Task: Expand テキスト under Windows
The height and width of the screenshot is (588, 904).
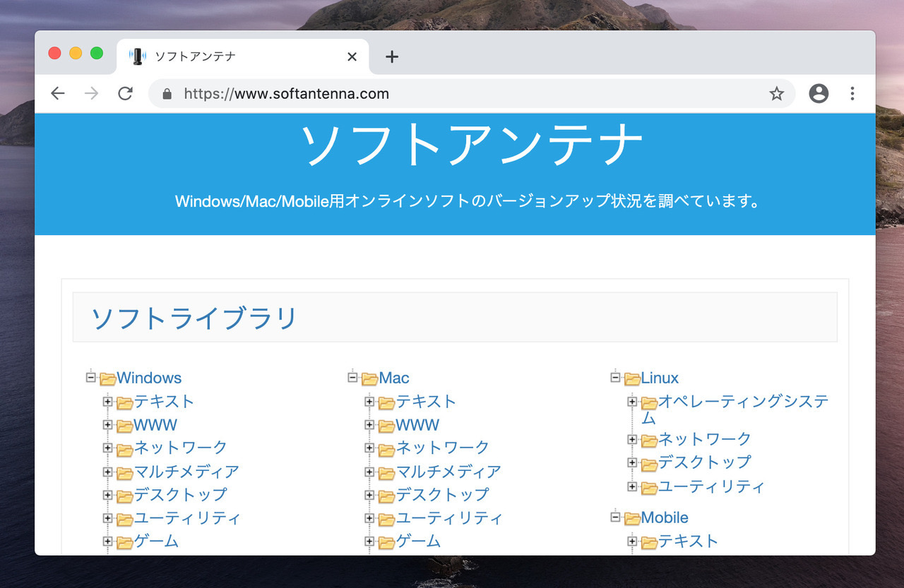Action: (x=107, y=402)
